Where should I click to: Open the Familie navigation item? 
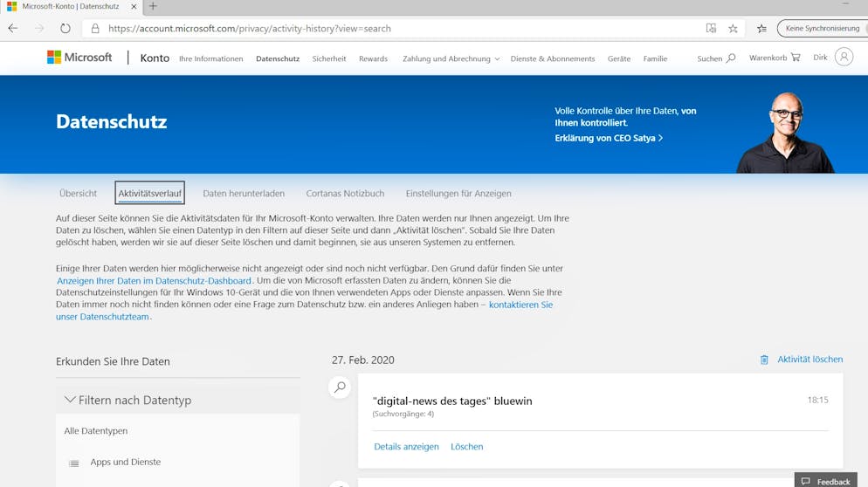(655, 58)
